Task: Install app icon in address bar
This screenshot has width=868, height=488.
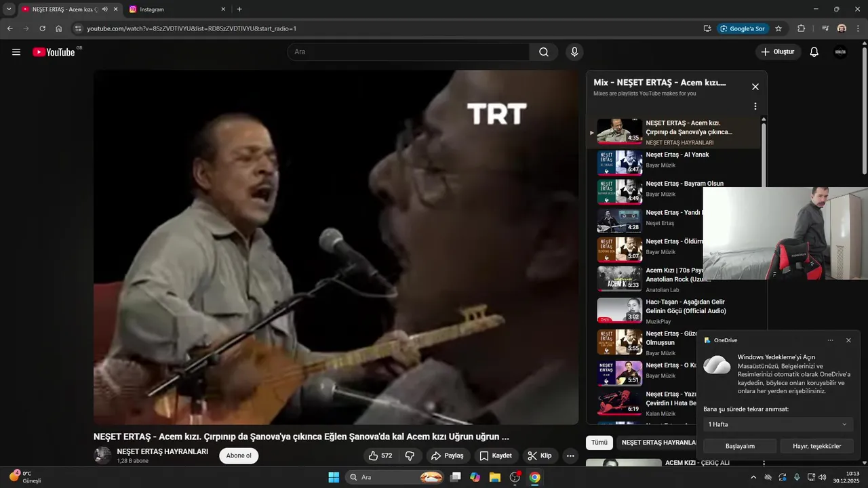Action: 707,28
